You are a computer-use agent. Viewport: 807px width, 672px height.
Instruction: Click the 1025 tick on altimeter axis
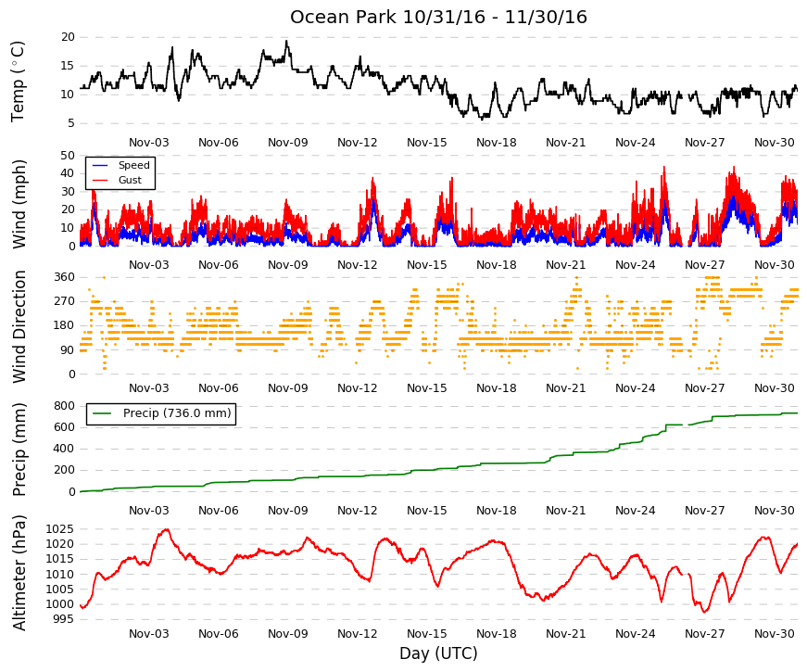[59, 529]
